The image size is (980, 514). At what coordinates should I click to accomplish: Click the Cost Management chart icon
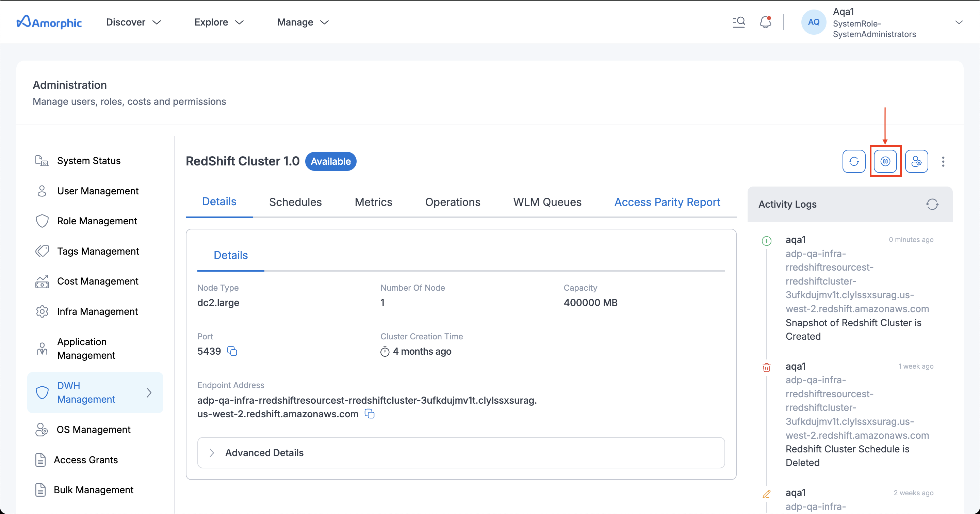point(42,281)
